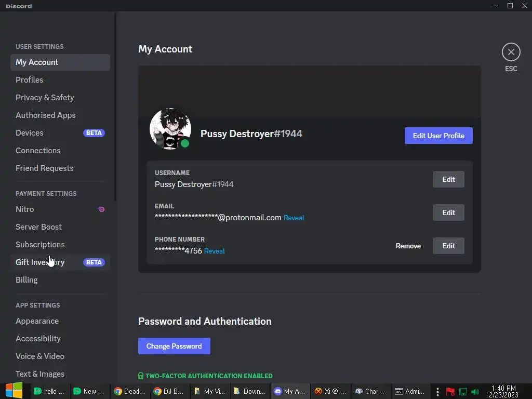The width and height of the screenshot is (532, 399).
Task: Open Gift Inventory settings
Action: pos(60,262)
